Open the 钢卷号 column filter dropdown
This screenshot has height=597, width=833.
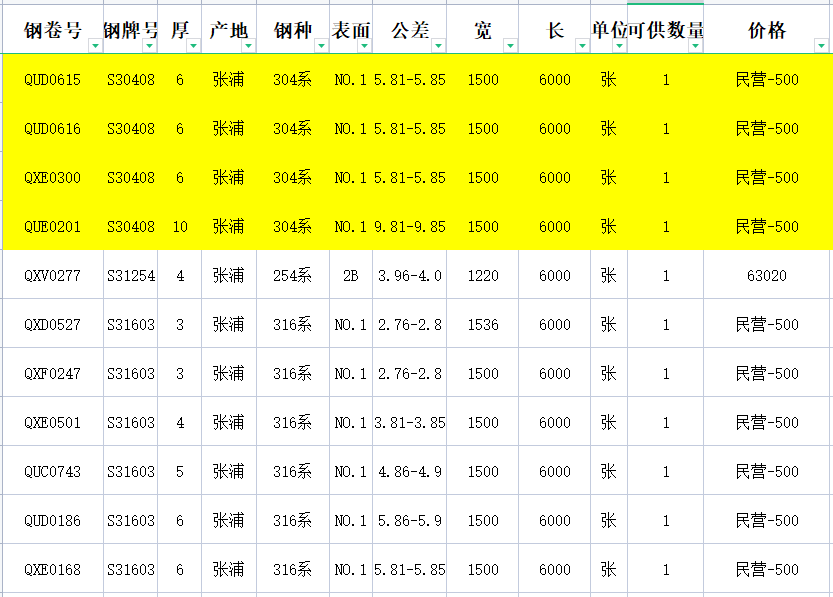tap(94, 46)
